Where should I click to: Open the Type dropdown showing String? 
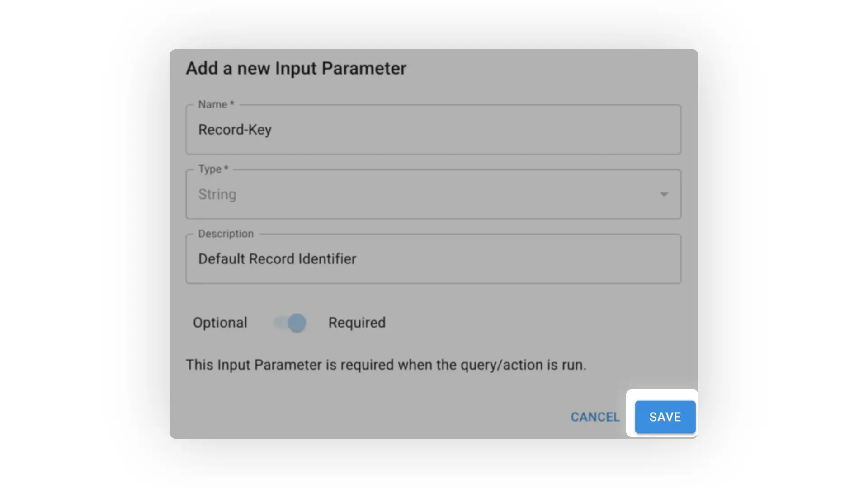[x=433, y=194]
